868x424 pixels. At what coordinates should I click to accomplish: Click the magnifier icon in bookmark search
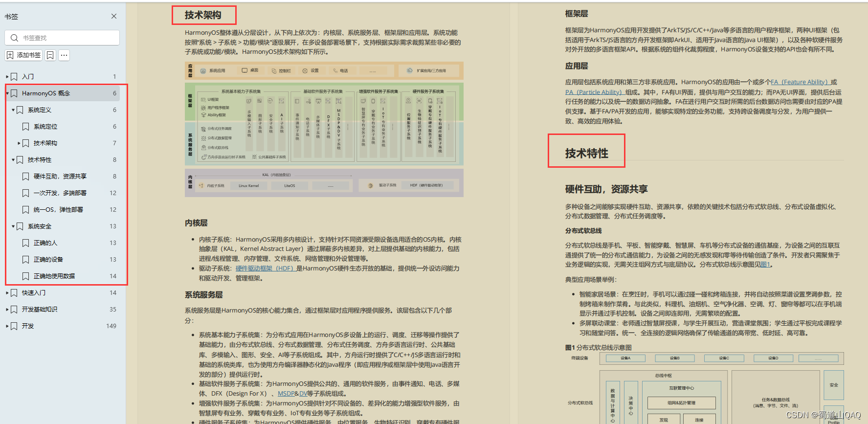[14, 38]
